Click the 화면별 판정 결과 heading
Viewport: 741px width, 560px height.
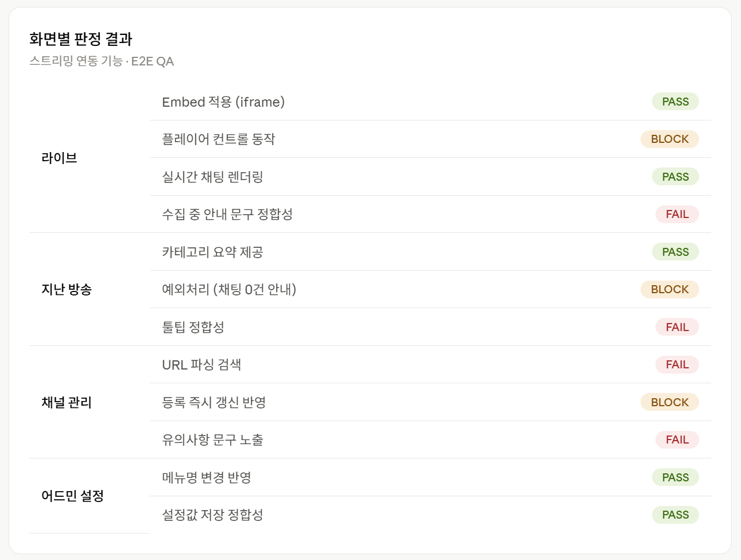coord(81,39)
